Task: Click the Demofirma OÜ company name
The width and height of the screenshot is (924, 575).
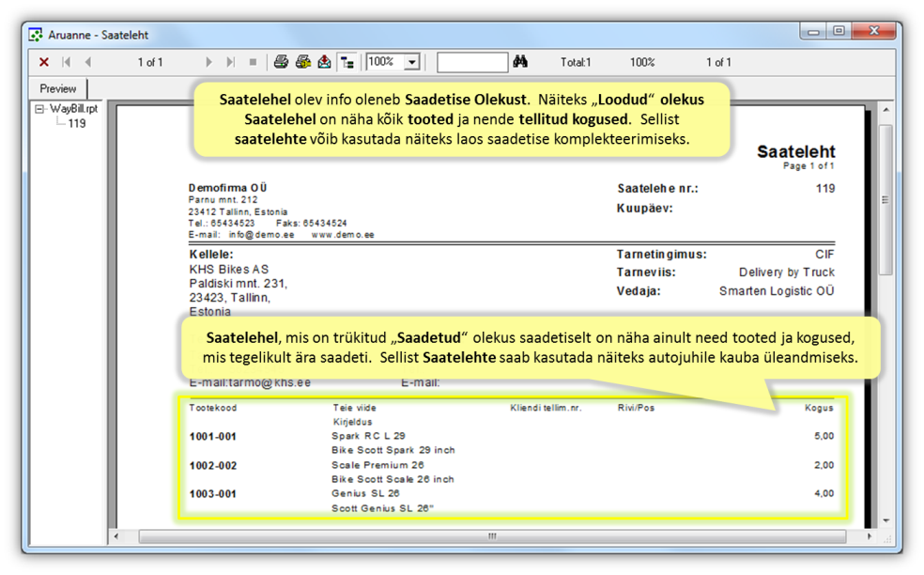Action: click(227, 188)
